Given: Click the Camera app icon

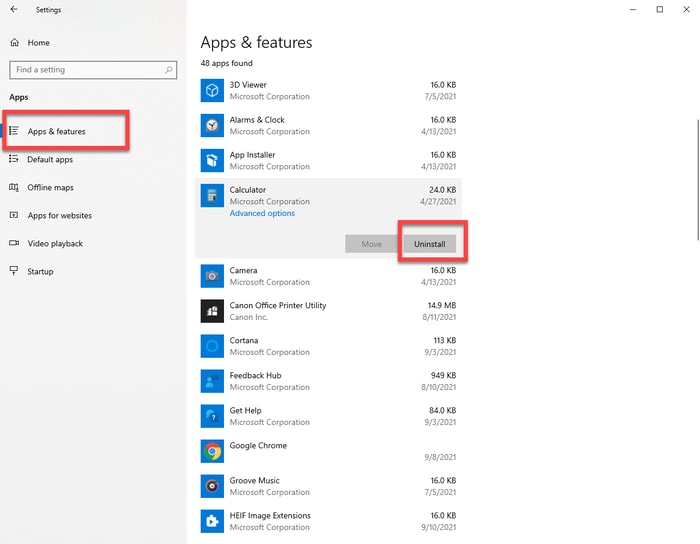Looking at the screenshot, I should [x=212, y=276].
